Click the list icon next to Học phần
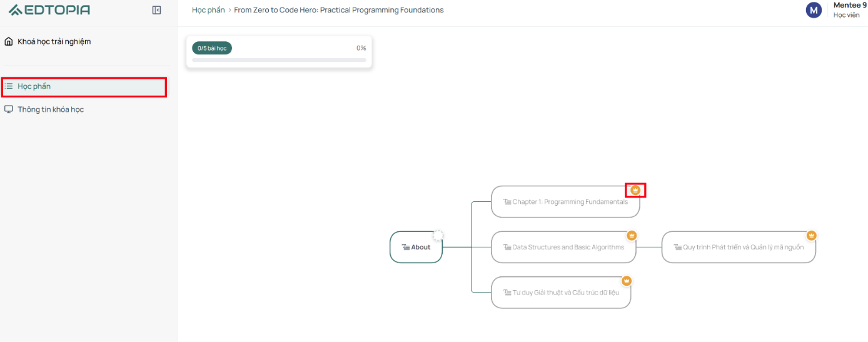 pyautogui.click(x=9, y=86)
